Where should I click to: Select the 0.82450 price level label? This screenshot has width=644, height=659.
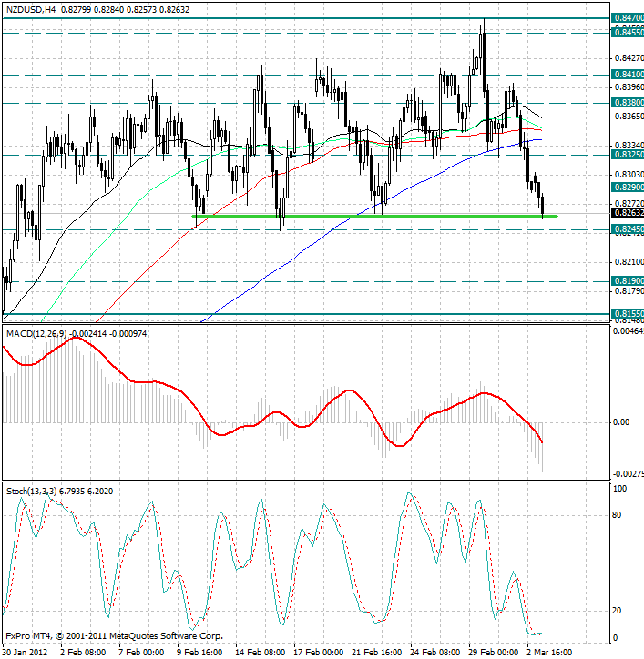[x=627, y=229]
